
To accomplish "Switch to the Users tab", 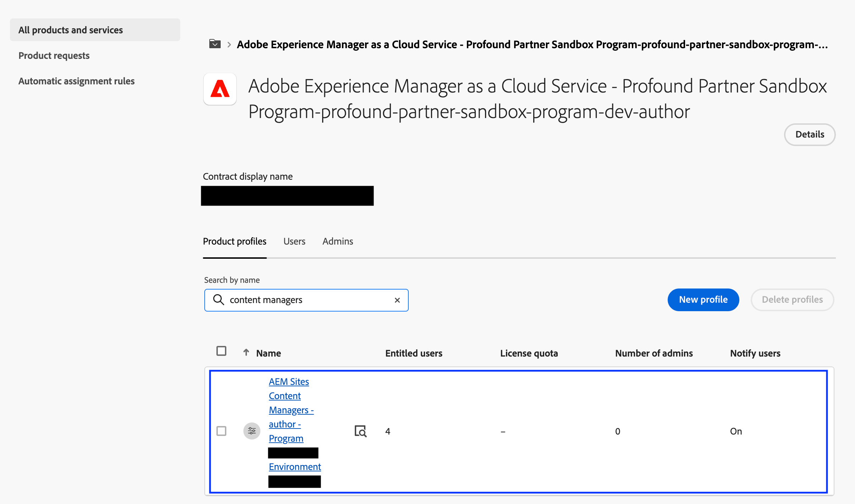I will (x=294, y=241).
